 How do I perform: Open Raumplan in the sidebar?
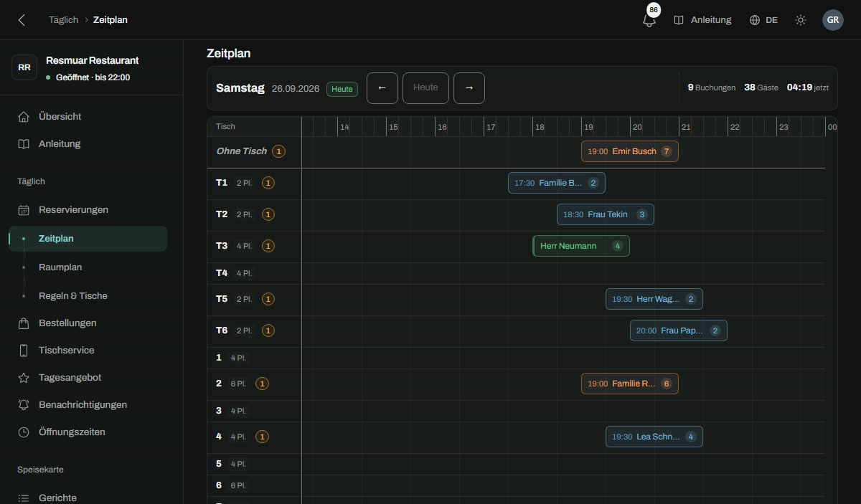pos(88,267)
